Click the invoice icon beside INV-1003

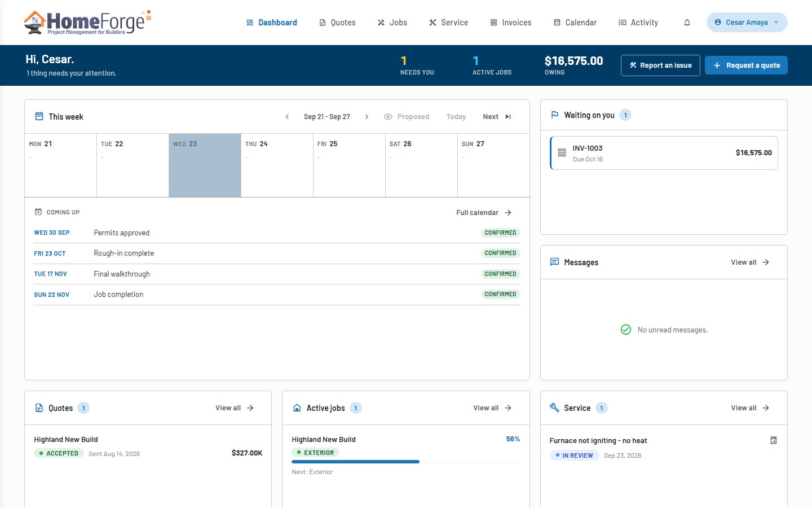pyautogui.click(x=562, y=153)
